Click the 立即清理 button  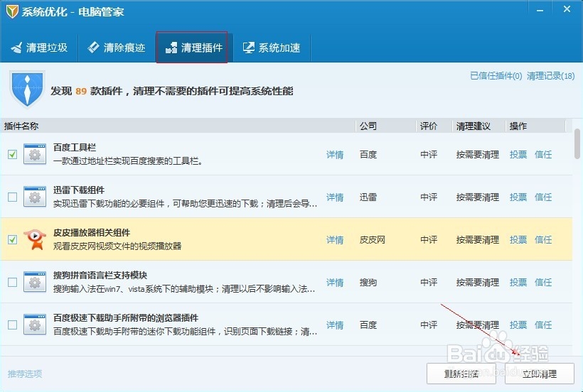[x=540, y=374]
